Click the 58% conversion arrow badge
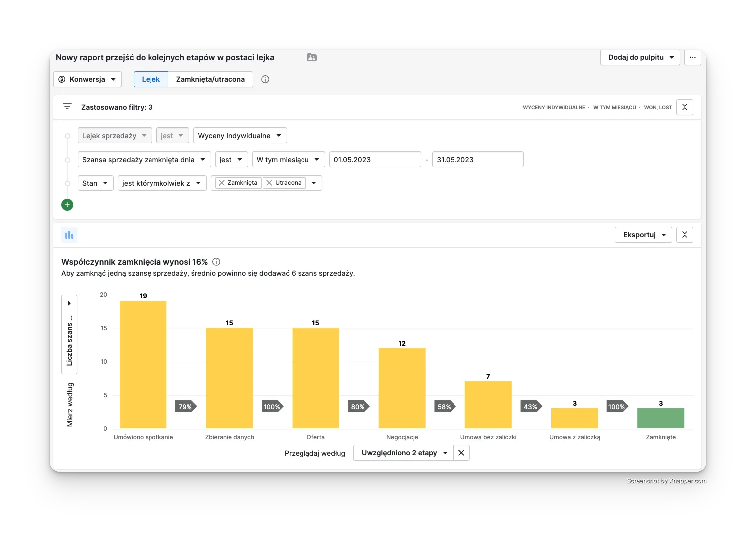This screenshot has width=756, height=534. click(x=445, y=407)
